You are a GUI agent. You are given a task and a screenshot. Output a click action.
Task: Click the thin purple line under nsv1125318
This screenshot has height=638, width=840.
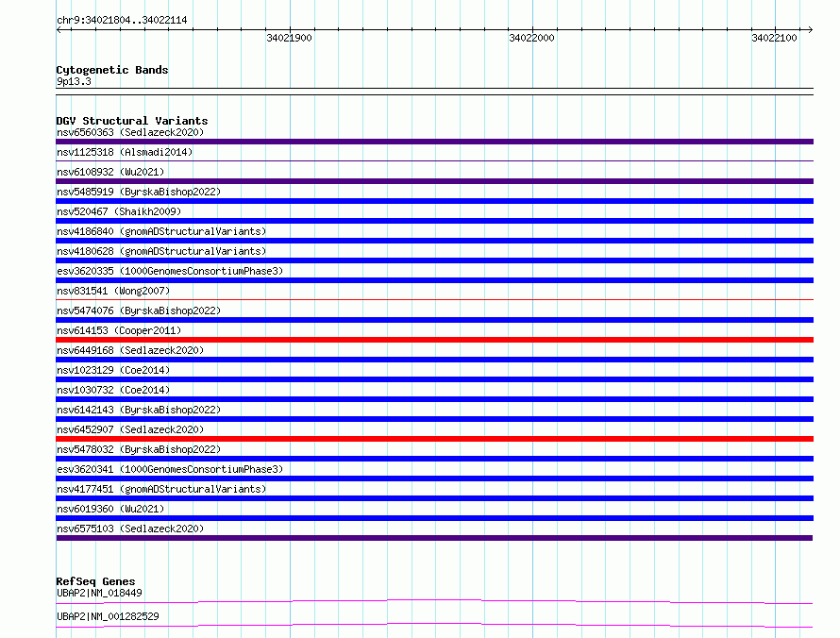[x=434, y=160]
